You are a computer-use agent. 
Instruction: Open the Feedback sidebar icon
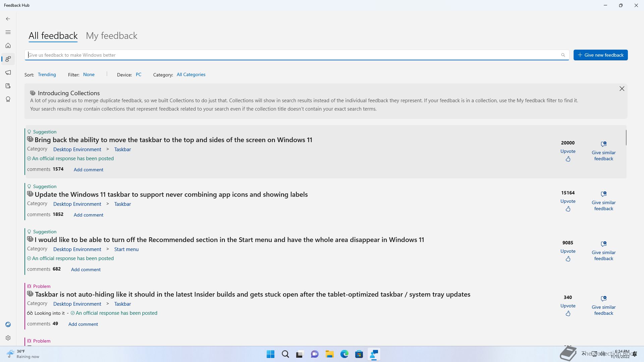pyautogui.click(x=8, y=59)
